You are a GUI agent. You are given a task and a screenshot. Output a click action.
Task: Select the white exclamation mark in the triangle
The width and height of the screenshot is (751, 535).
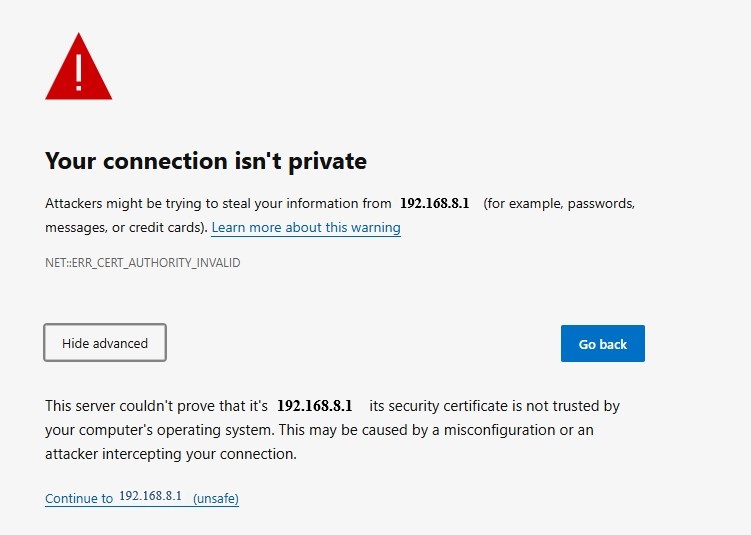[x=79, y=72]
